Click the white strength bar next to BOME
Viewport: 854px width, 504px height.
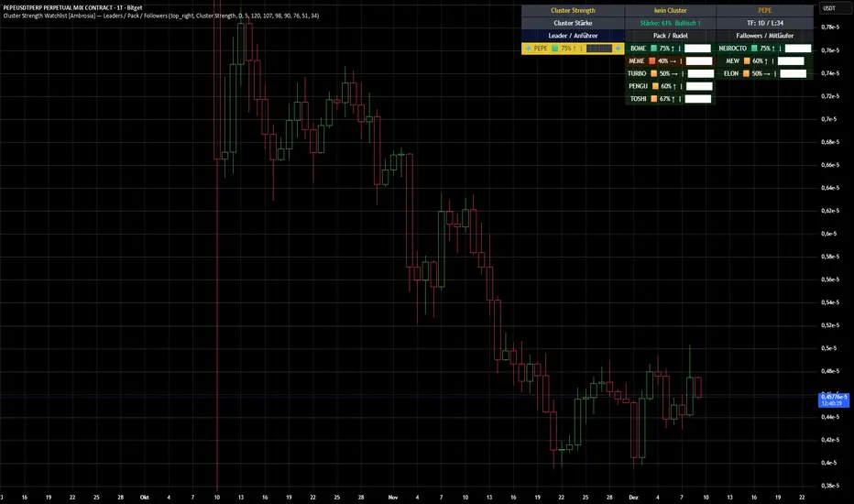pos(698,48)
